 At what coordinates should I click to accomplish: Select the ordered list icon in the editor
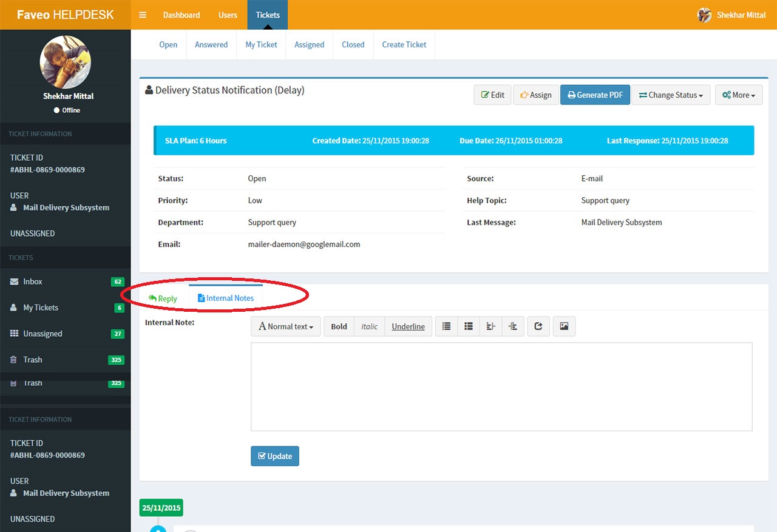(468, 326)
